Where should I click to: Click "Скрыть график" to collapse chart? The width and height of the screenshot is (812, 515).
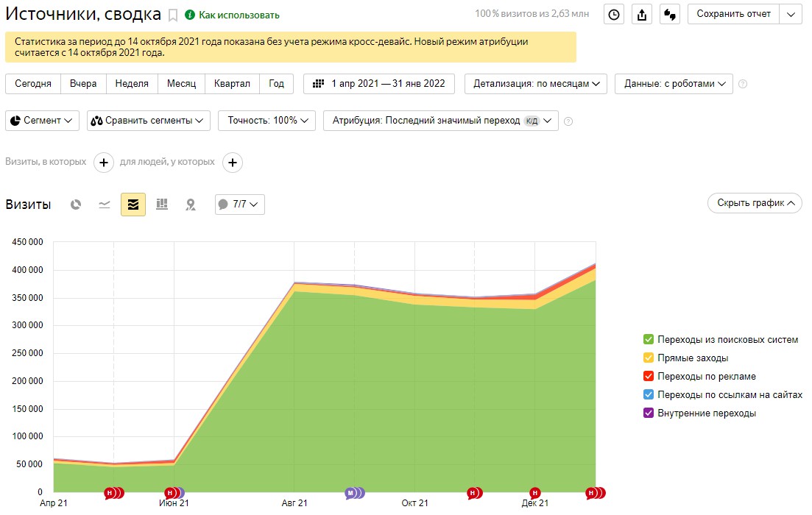[x=755, y=203]
